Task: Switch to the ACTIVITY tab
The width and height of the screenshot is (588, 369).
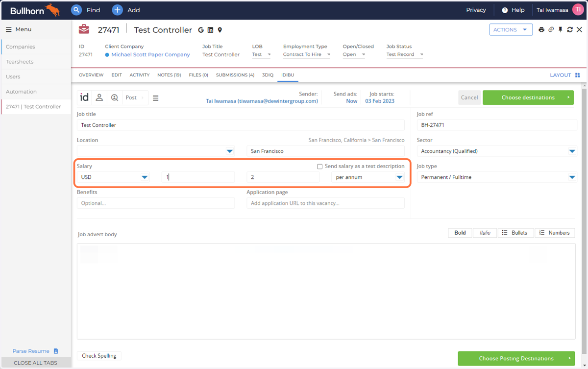Action: (x=140, y=75)
